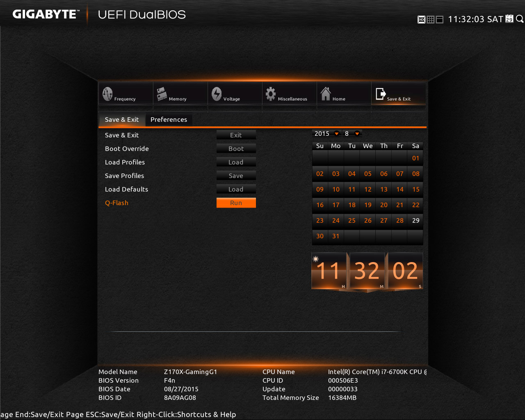Click Total Memory Size value 16384MB
This screenshot has width=525, height=420.
tap(342, 397)
